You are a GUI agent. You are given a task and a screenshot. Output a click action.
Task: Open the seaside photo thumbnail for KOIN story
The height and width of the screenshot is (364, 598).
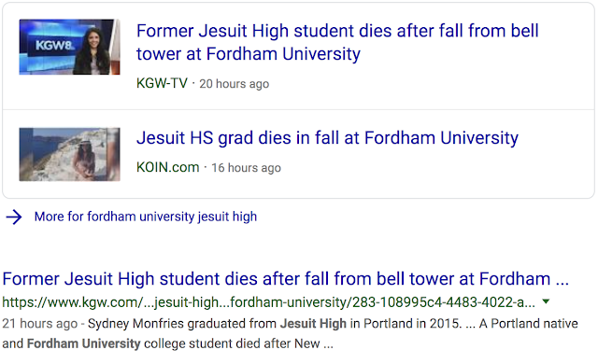point(69,154)
